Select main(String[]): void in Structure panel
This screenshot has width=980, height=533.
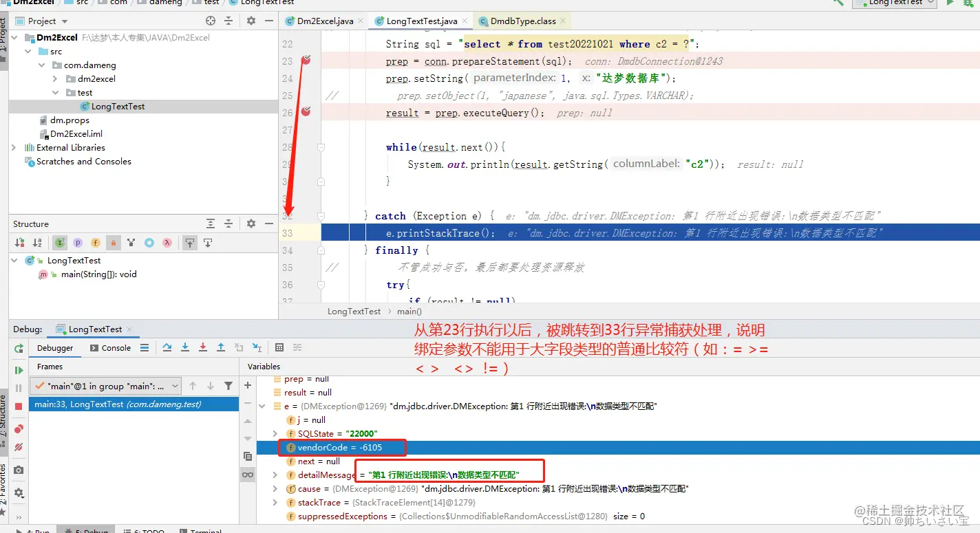coord(98,274)
